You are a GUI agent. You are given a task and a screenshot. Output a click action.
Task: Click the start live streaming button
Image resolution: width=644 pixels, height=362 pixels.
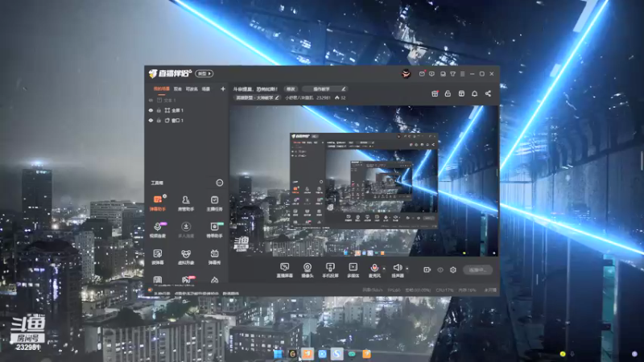(477, 269)
